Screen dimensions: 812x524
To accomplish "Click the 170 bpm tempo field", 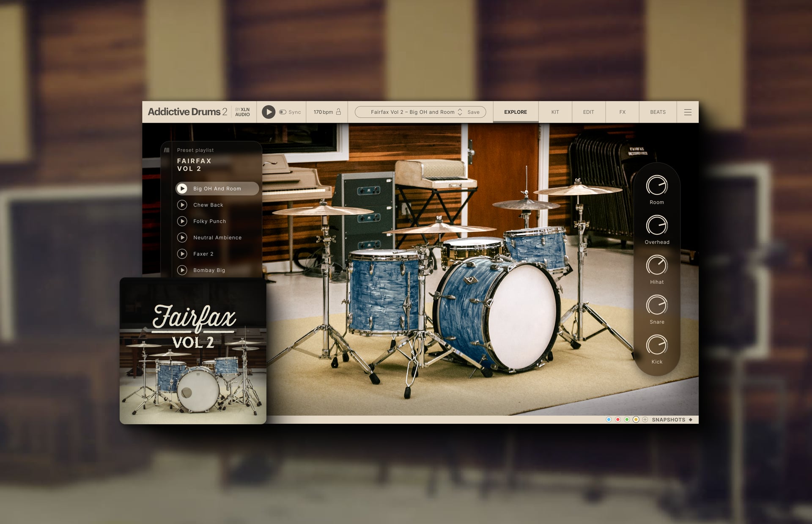I will (x=323, y=112).
